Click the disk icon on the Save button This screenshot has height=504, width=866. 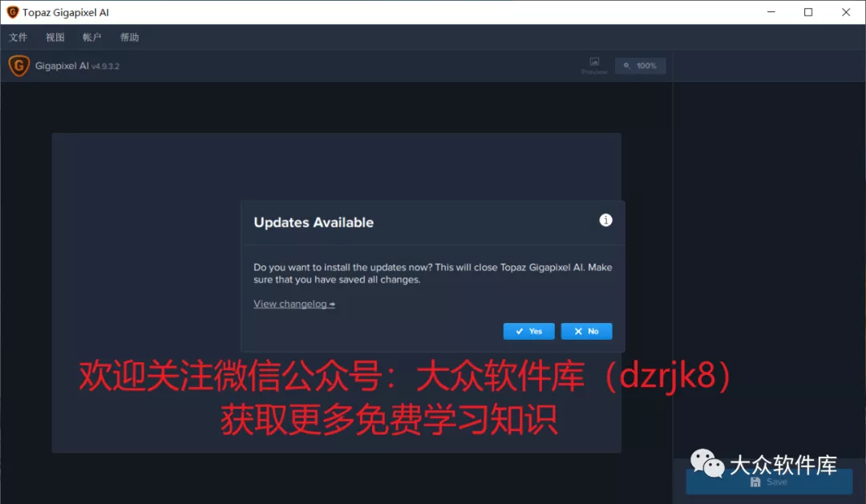(x=755, y=482)
